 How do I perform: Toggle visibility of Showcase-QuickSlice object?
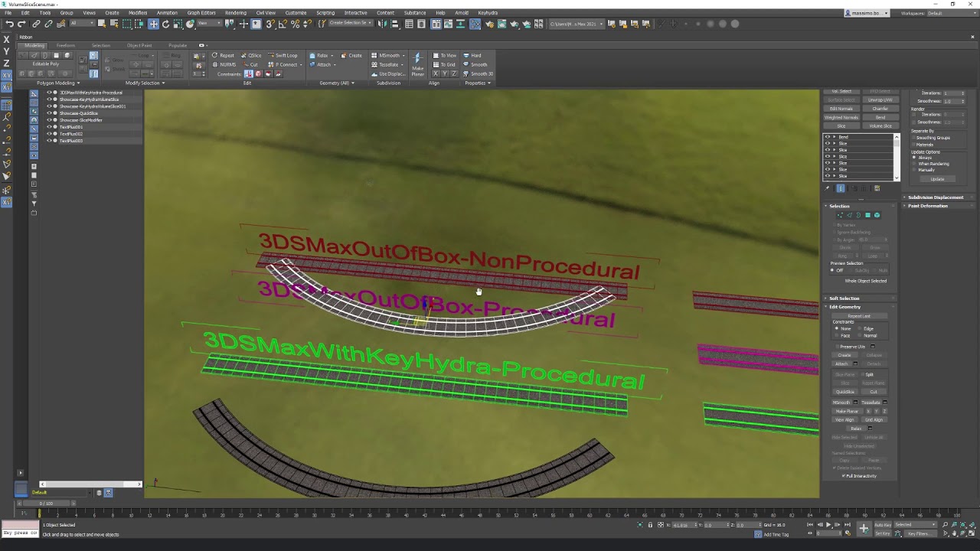(50, 113)
